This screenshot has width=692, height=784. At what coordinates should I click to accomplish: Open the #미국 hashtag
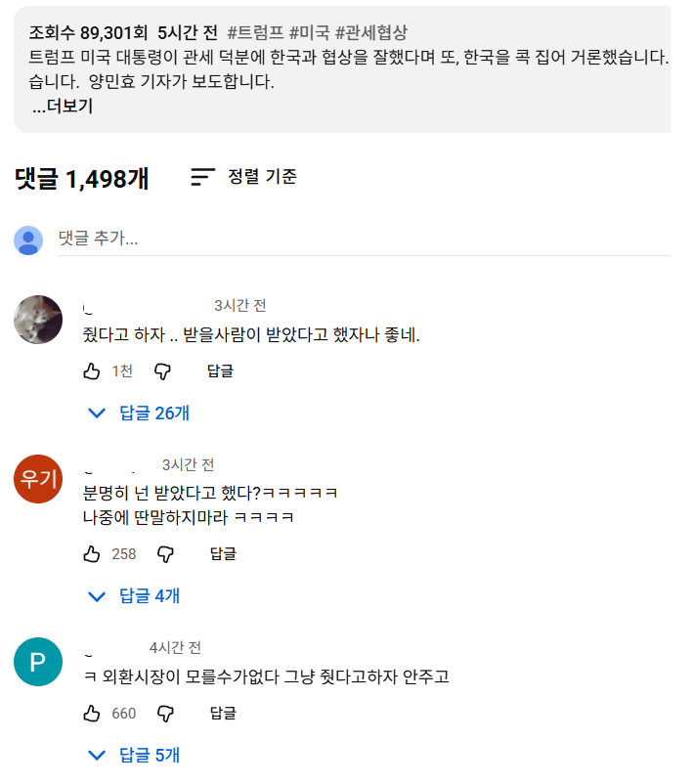click(x=309, y=32)
